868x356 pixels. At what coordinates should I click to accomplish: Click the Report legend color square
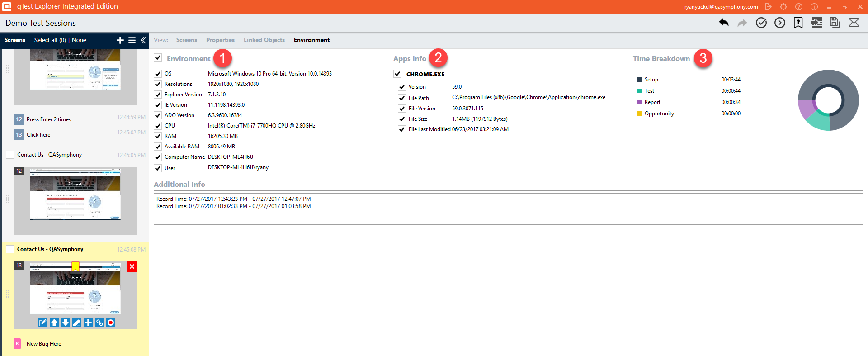pos(640,102)
